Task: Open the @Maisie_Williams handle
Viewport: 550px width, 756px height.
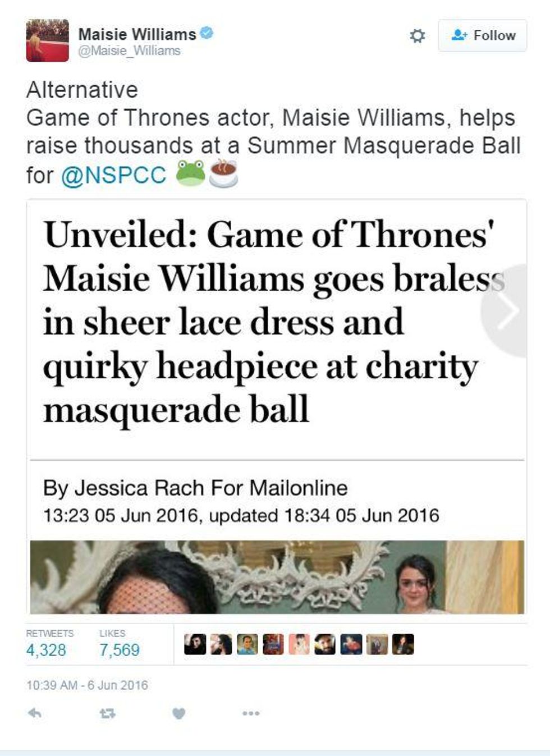Action: point(129,51)
